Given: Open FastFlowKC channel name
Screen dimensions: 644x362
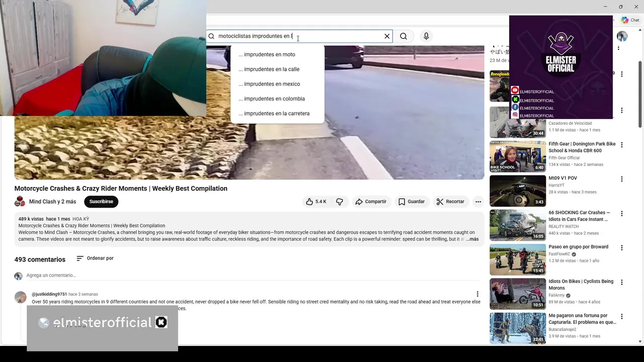Looking at the screenshot, I should click(x=559, y=254).
